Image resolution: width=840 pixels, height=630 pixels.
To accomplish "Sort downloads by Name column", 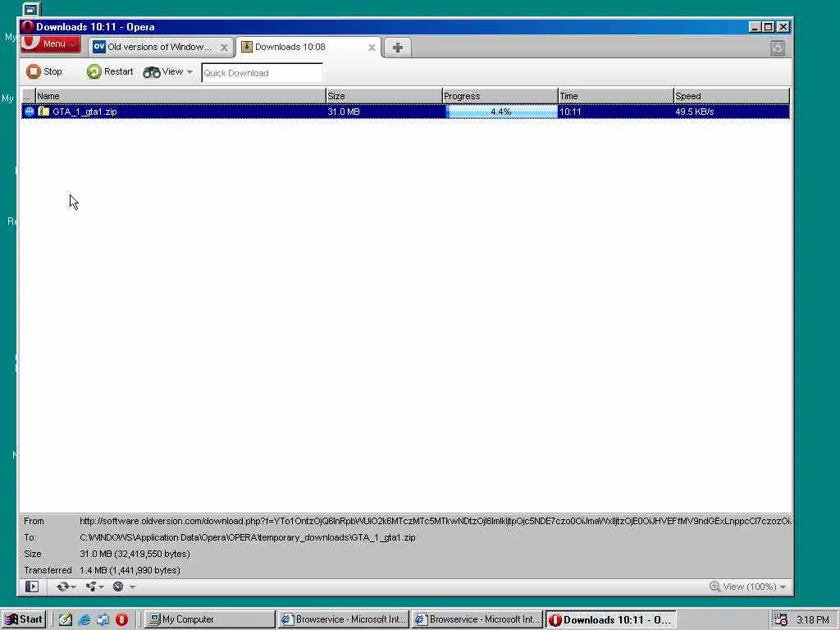I will [x=180, y=96].
